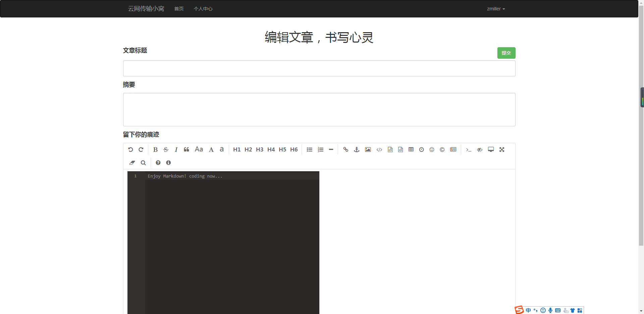Apply strikethrough formatting
Screen dimensions: 644x314
click(166, 149)
